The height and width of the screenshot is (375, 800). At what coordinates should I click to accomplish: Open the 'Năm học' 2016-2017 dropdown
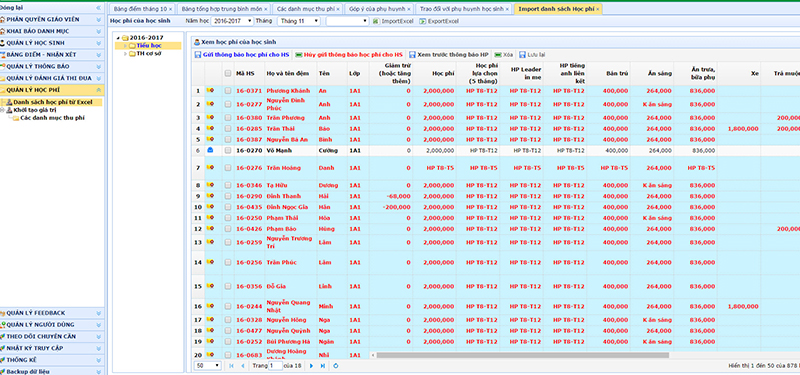pos(232,21)
